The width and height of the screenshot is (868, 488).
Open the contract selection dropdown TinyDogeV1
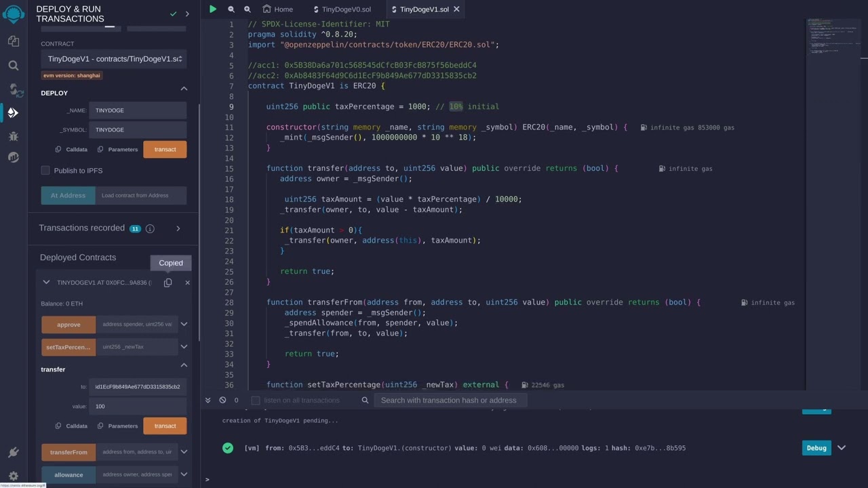coord(114,59)
